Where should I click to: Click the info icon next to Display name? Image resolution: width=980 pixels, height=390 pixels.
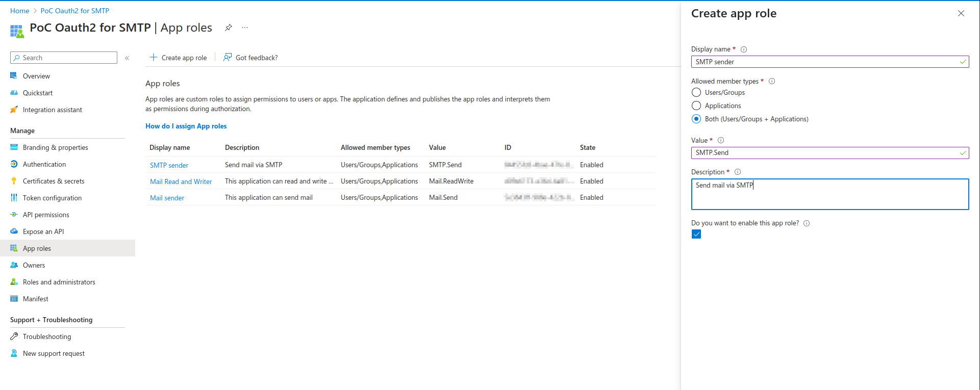(x=744, y=49)
